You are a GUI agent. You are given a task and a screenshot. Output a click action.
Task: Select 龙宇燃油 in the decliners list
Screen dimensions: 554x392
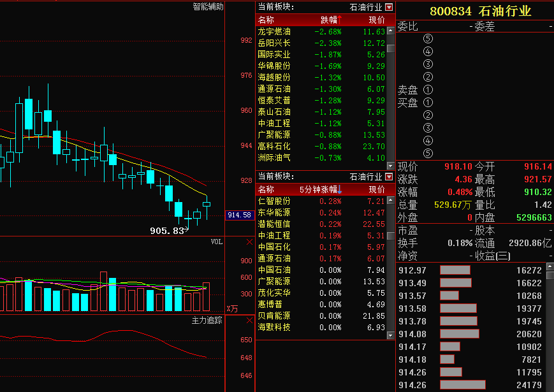[274, 31]
